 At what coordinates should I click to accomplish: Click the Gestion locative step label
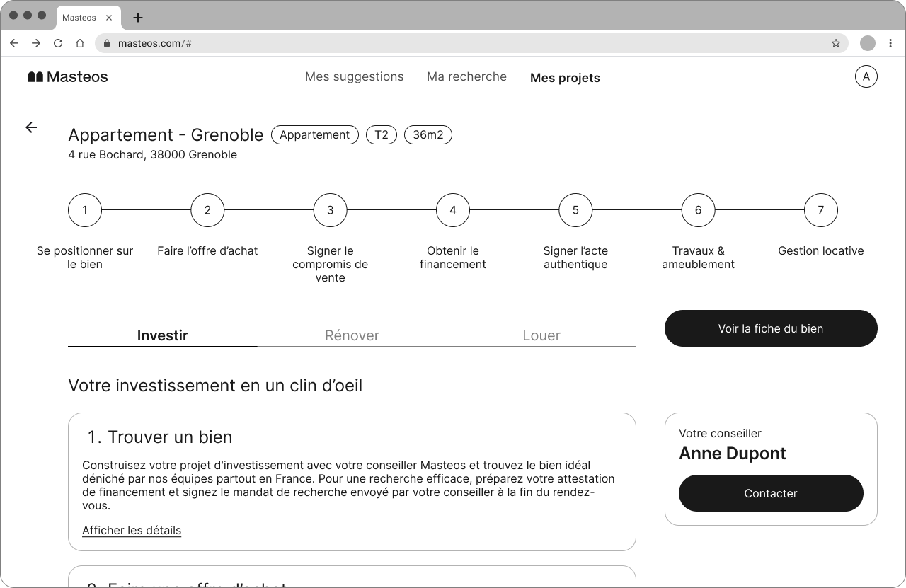[821, 250]
